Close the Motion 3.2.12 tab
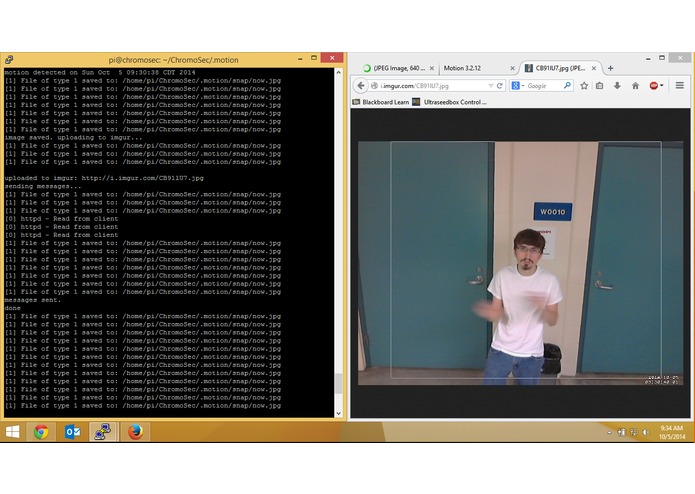Viewport: 695px width, 494px height. pyautogui.click(x=512, y=68)
